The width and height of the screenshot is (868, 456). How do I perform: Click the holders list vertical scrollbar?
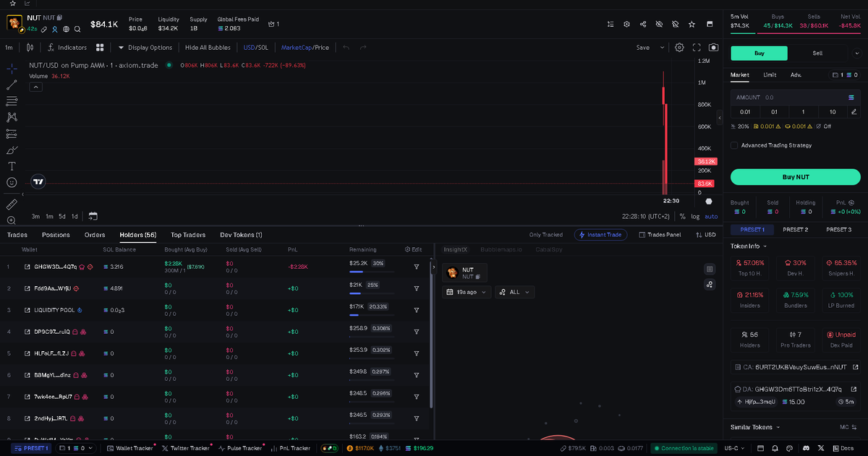(430, 334)
